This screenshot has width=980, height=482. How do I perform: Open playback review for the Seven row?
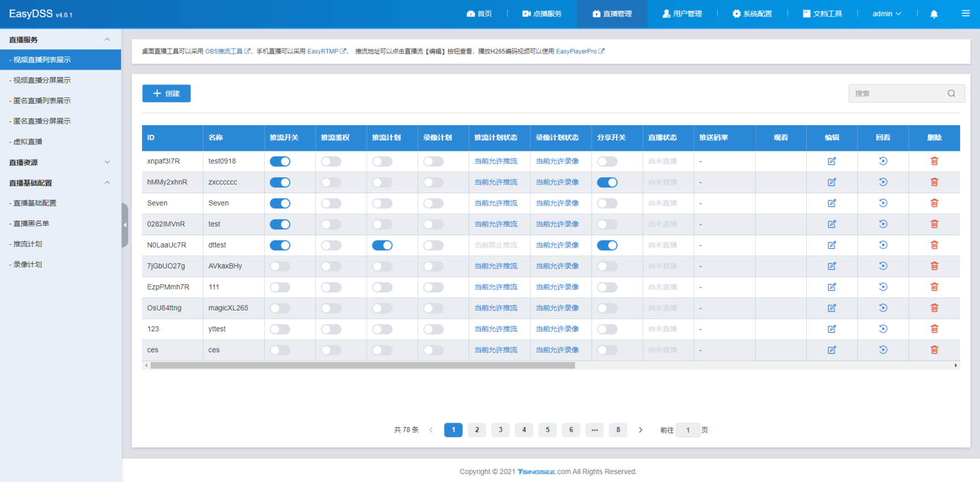pyautogui.click(x=883, y=203)
